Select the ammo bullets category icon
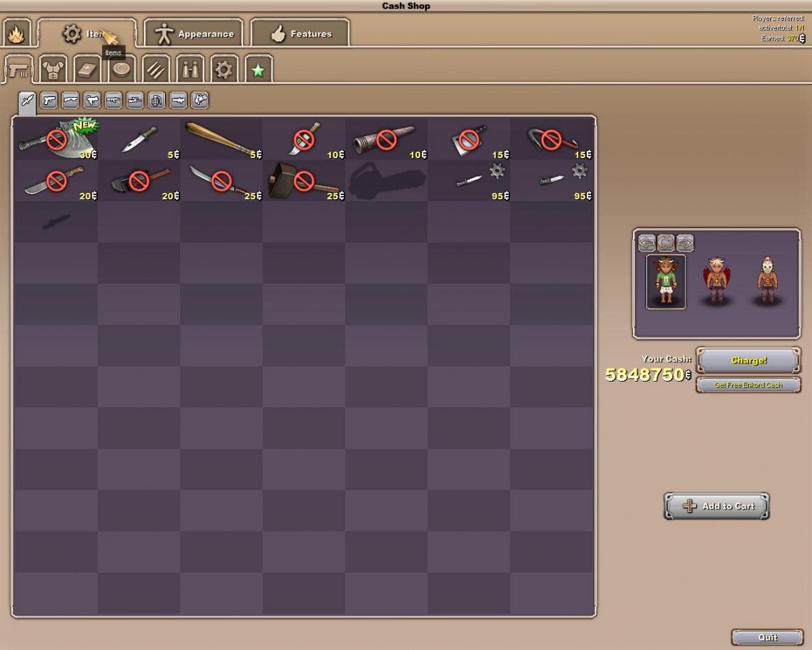 tap(155, 69)
